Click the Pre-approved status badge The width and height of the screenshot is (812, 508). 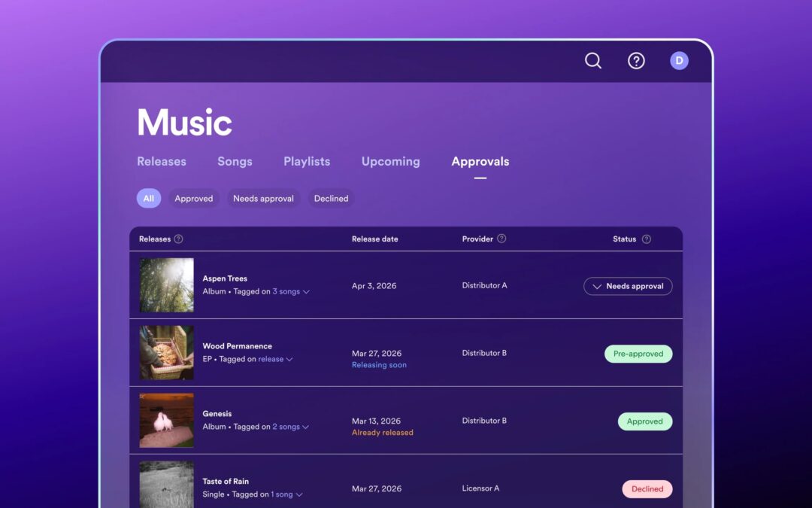point(638,353)
